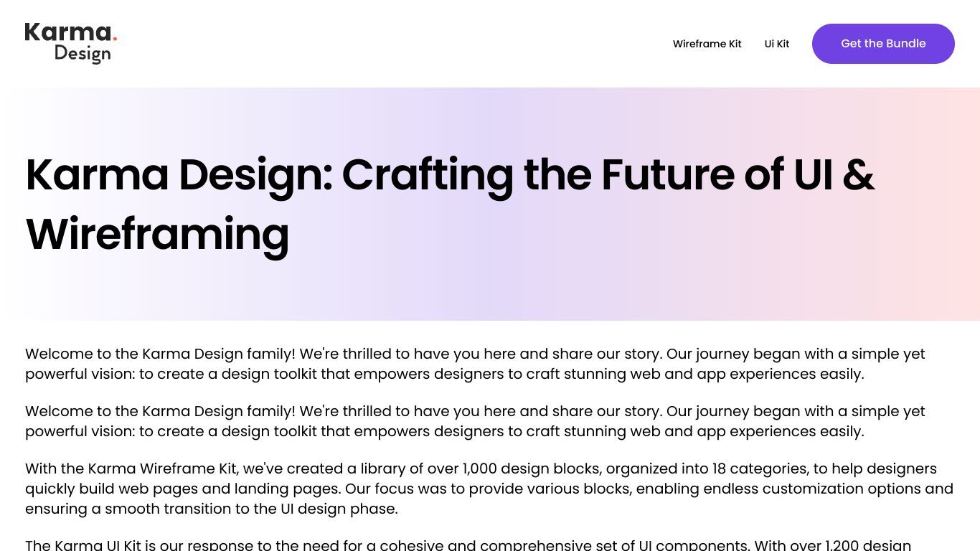This screenshot has height=551, width=980.
Task: Click the orange dot in the Karma logo
Action: (115, 39)
